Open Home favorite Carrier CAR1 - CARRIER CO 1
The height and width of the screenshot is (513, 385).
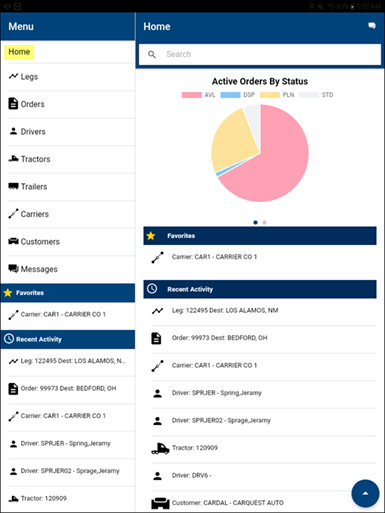[260, 257]
